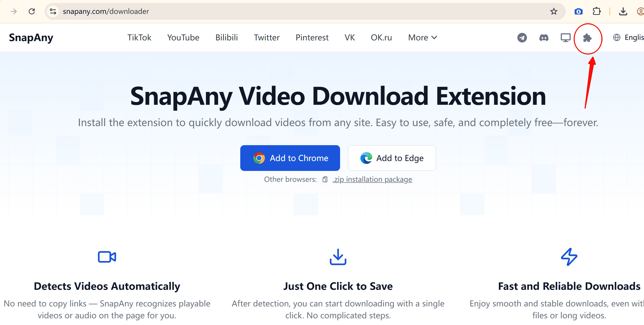The height and width of the screenshot is (325, 644).
Task: Bookmark page with star icon
Action: 554,11
